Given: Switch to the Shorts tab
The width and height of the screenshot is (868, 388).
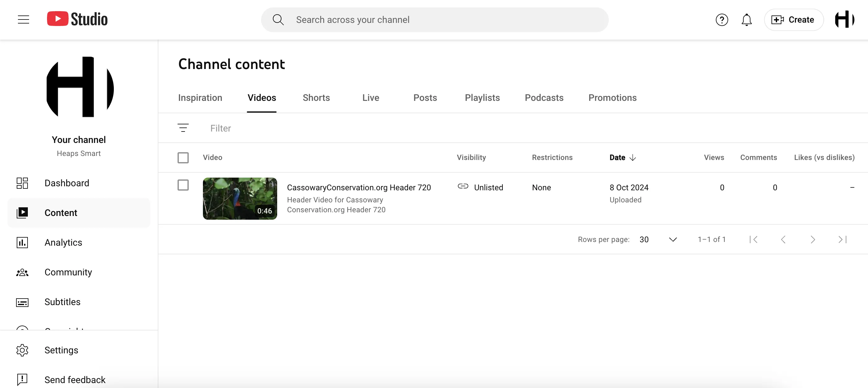Looking at the screenshot, I should (x=316, y=98).
